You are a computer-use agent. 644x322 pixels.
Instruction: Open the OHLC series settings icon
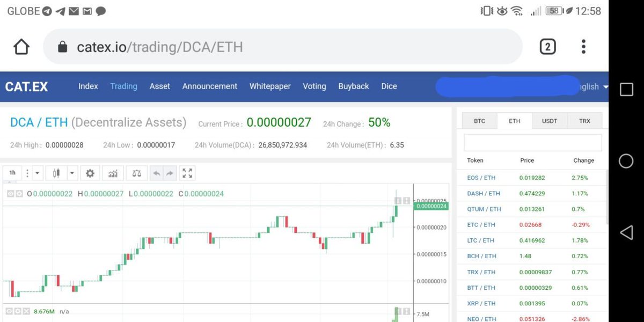point(19,194)
